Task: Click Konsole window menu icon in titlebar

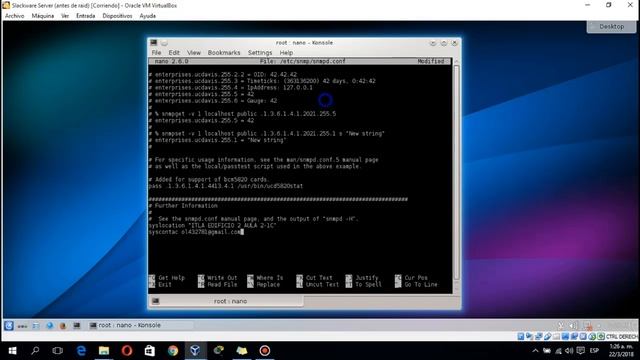Action: [x=154, y=42]
